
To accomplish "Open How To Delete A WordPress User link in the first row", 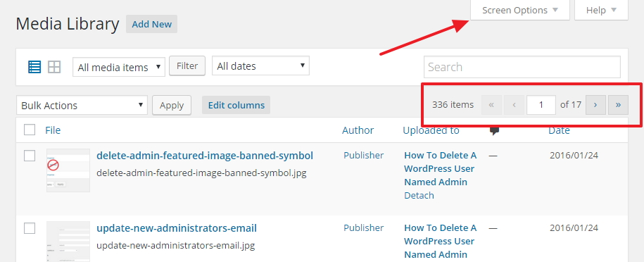I will 441,168.
